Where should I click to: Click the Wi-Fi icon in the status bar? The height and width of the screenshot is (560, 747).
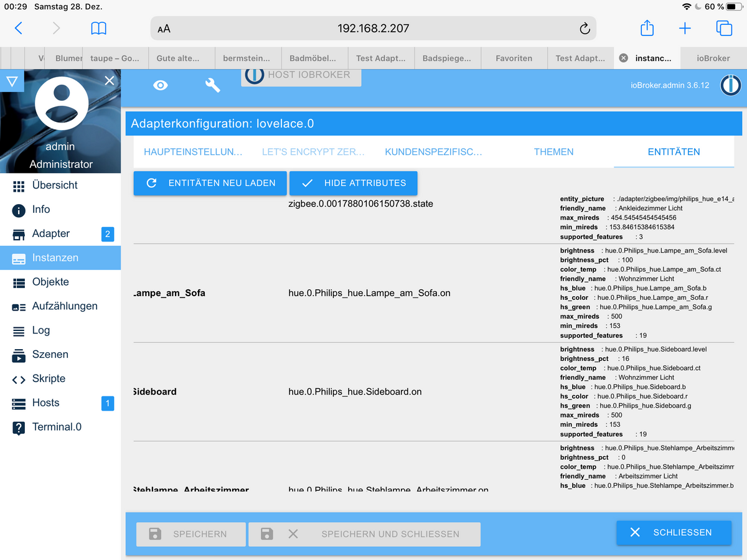pyautogui.click(x=687, y=7)
